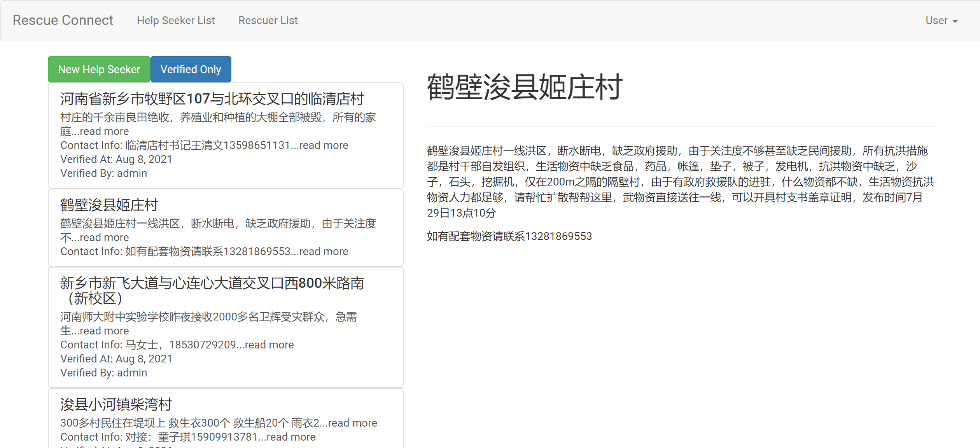Open 河南省新乡市牧野区107 临清店村 entry title

click(212, 99)
